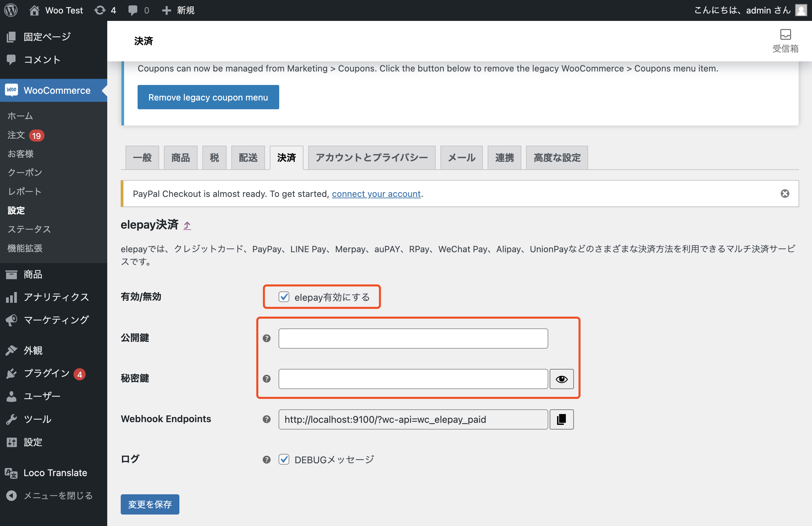Switch to the アカウントとプライバシー tab
The width and height of the screenshot is (812, 526).
point(371,157)
